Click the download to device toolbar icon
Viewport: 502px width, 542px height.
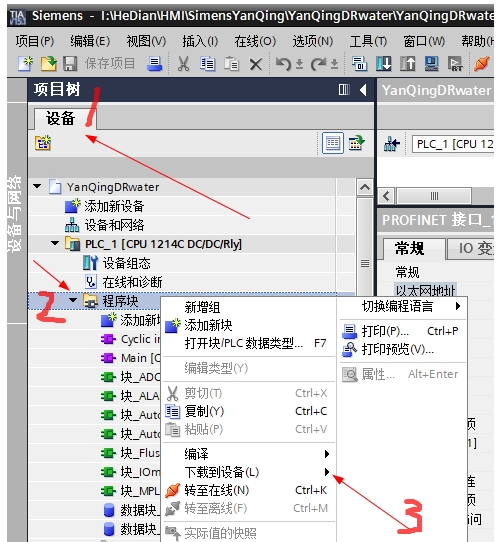pyautogui.click(x=383, y=64)
